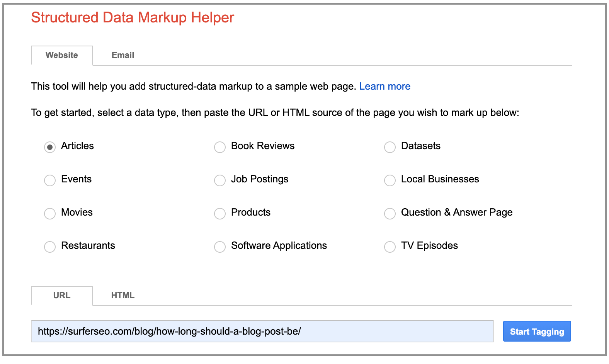Switch to the Website tab
The height and width of the screenshot is (364, 609).
pyautogui.click(x=62, y=55)
